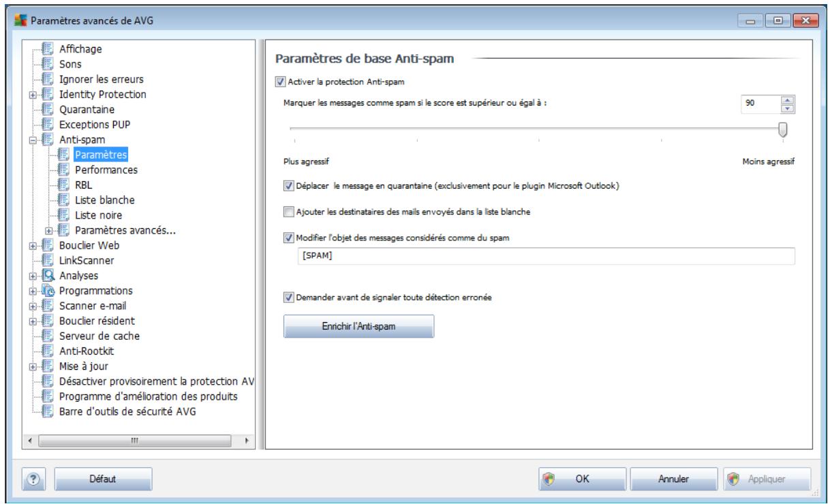The width and height of the screenshot is (830, 504).
Task: Collapse the Anti-spam tree node
Action: [x=34, y=139]
